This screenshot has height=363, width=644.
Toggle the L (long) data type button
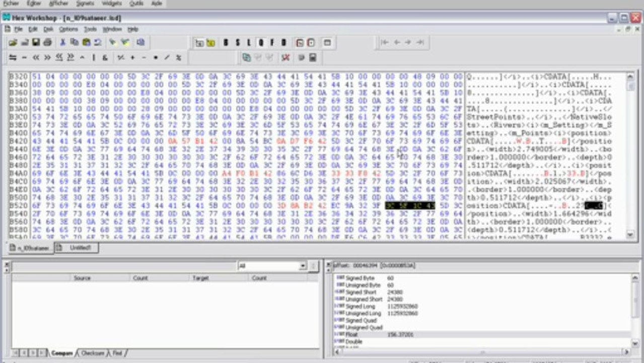click(x=249, y=43)
